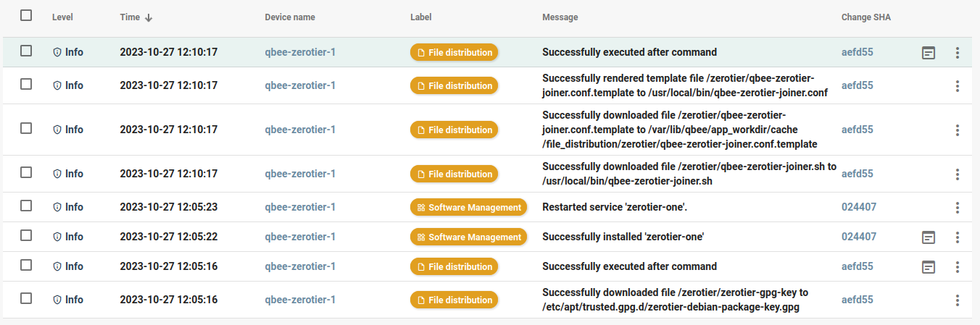The width and height of the screenshot is (980, 325).
Task: Tick checkbox for 12:10:17 executed after command row
Action: 26,51
